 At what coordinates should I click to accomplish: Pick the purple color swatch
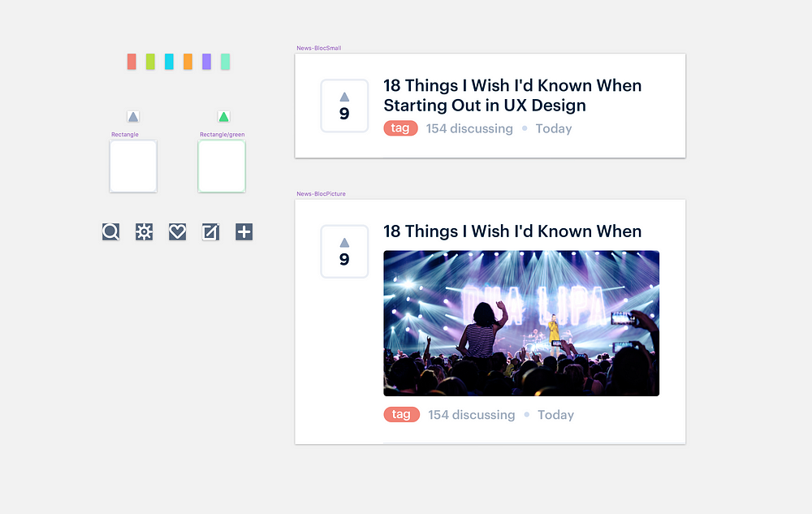(206, 62)
